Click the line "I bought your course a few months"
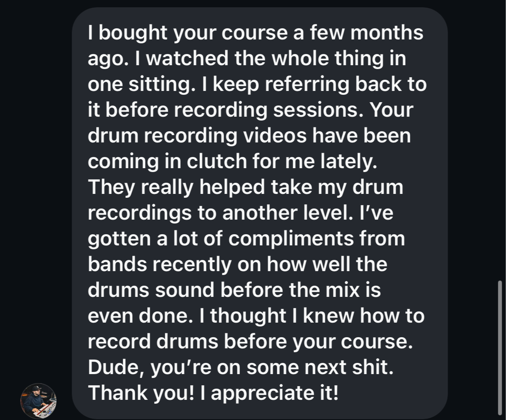 pos(255,33)
